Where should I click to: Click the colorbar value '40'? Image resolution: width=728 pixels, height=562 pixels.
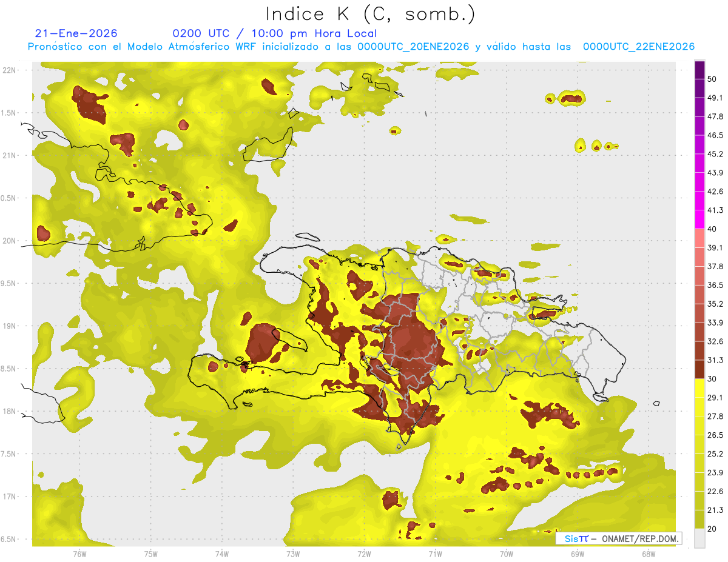coord(712,229)
